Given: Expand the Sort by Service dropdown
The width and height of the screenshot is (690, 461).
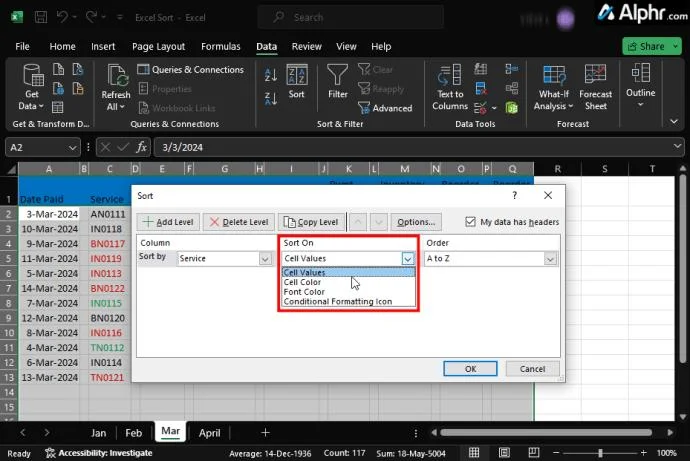Looking at the screenshot, I should tap(265, 258).
